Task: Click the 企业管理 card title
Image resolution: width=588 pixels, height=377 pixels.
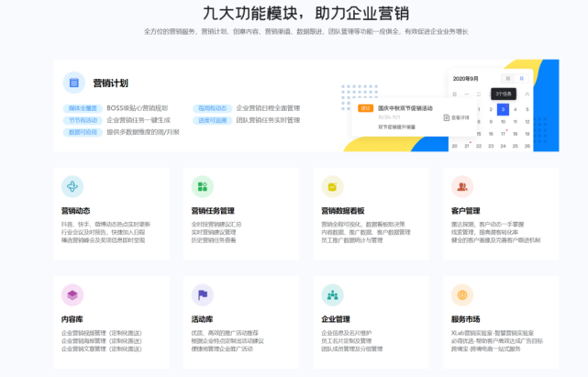Action: click(x=336, y=319)
